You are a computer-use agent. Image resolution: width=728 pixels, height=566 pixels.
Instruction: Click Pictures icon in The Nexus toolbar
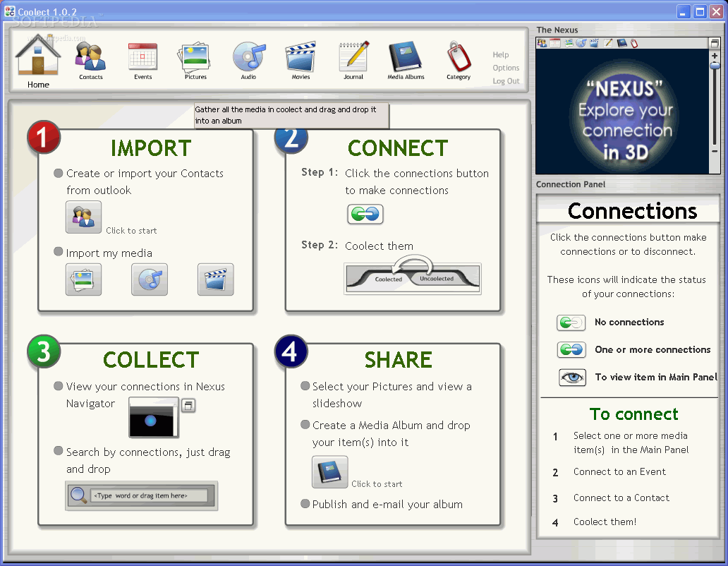point(569,43)
